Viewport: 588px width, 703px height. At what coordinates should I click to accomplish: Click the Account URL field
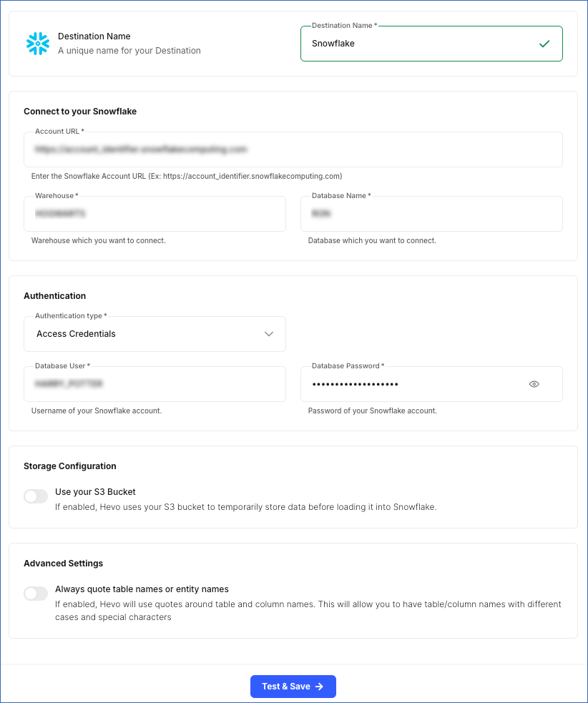[293, 149]
